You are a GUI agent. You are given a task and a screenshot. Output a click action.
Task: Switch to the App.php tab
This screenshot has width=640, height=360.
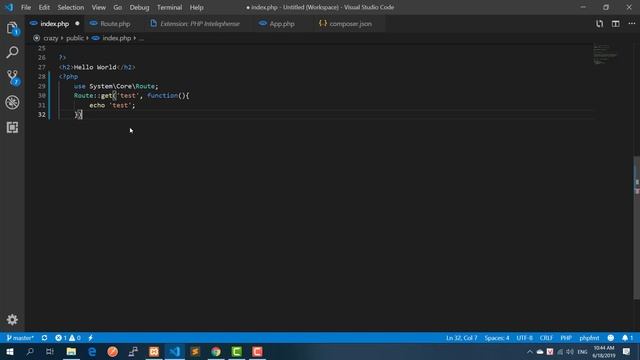tap(282, 24)
